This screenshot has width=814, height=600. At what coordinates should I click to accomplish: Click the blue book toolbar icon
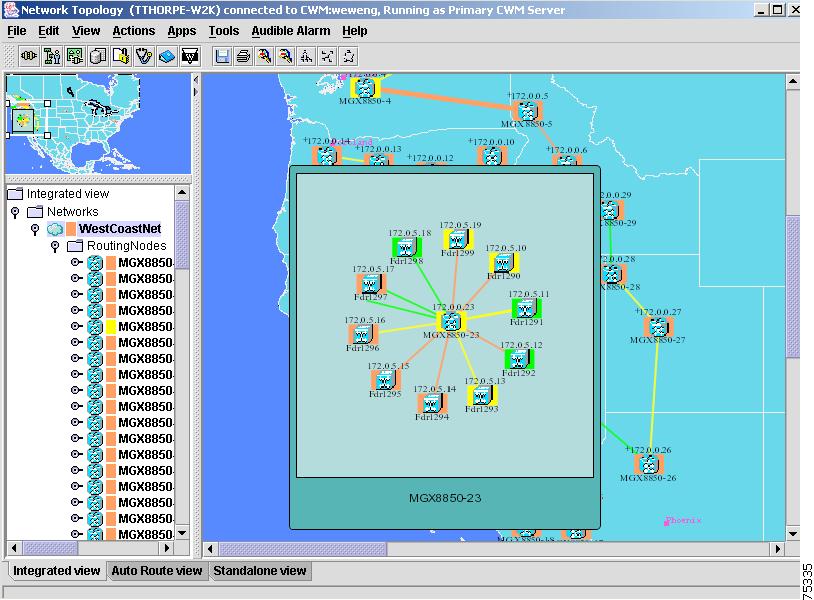point(167,56)
